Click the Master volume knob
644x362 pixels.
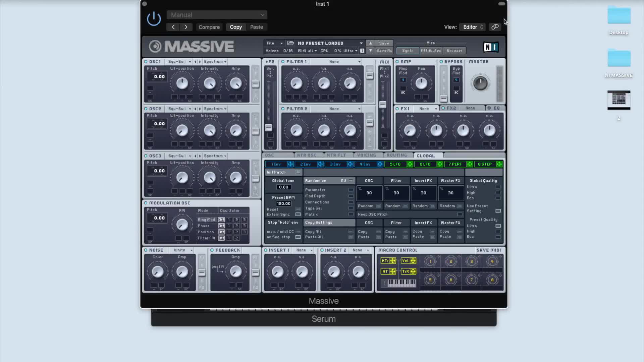point(480,83)
